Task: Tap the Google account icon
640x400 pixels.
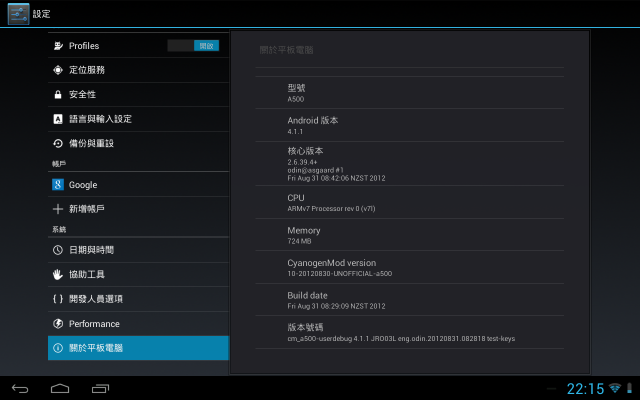Action: [58, 184]
